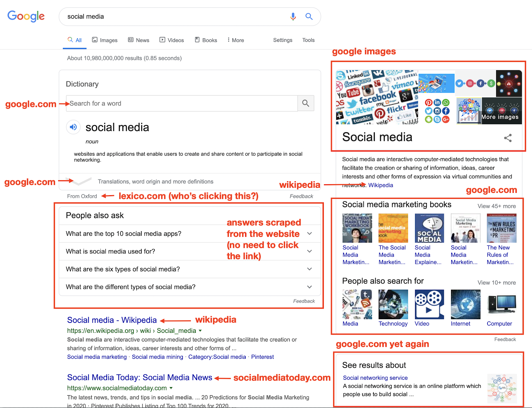Open the large social media logos collage image

click(377, 97)
